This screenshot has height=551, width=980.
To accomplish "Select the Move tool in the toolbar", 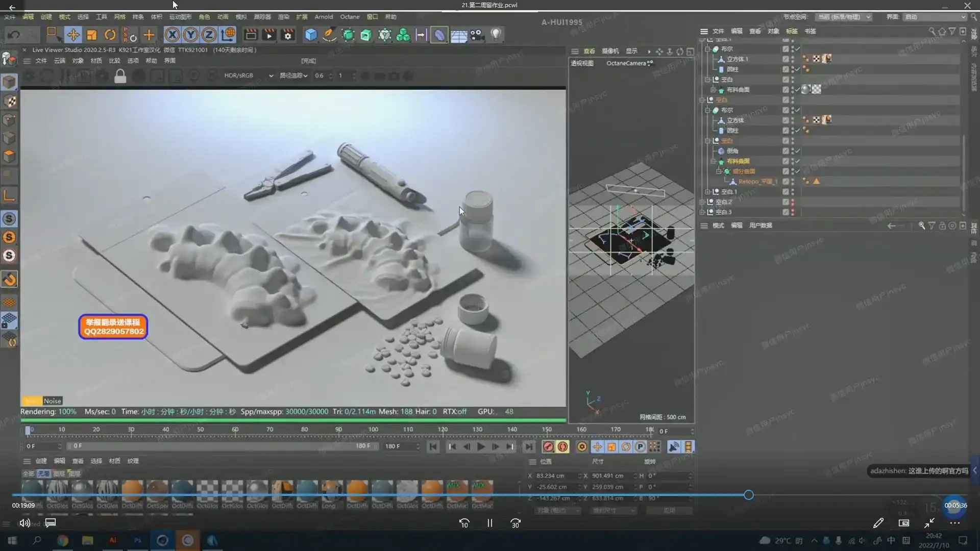I will (x=73, y=35).
